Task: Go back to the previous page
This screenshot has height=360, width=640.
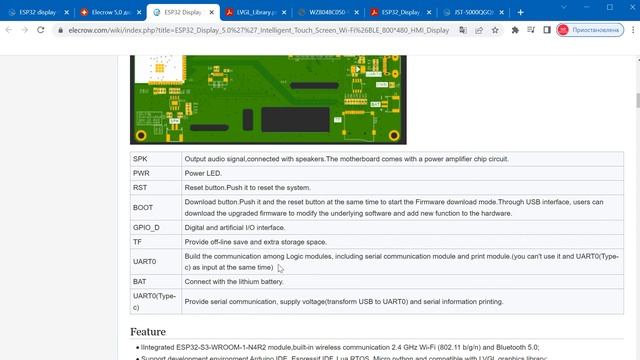Action: 9,30
